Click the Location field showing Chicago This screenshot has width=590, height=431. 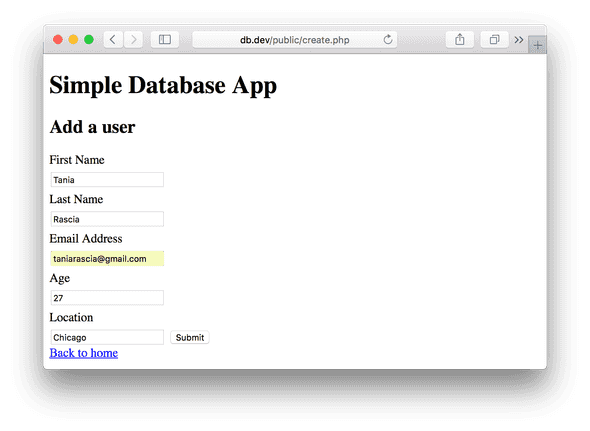pyautogui.click(x=107, y=337)
